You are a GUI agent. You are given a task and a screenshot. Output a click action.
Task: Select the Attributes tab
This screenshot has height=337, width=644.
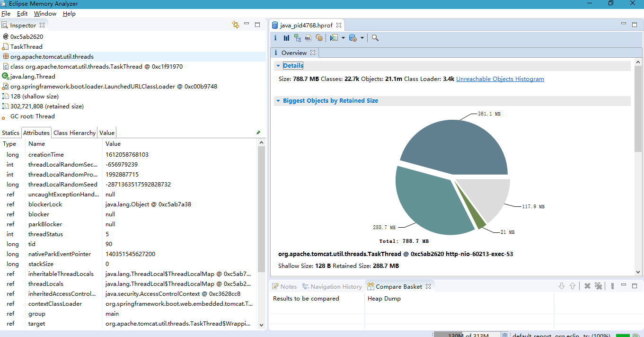pos(36,133)
